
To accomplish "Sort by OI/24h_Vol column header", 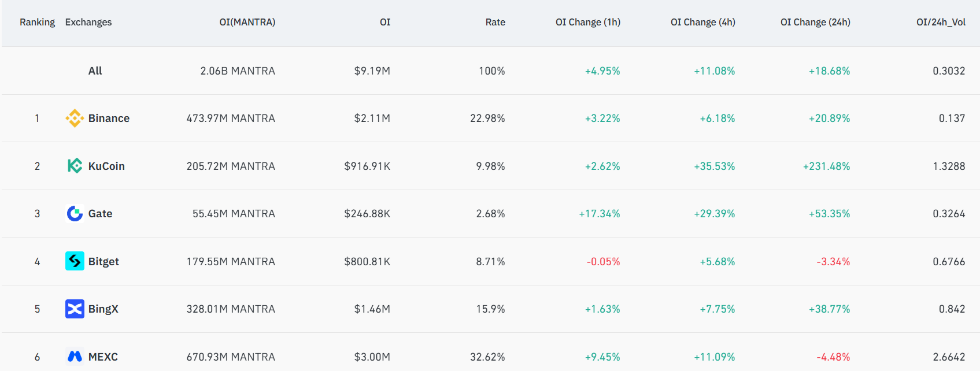I will click(941, 22).
